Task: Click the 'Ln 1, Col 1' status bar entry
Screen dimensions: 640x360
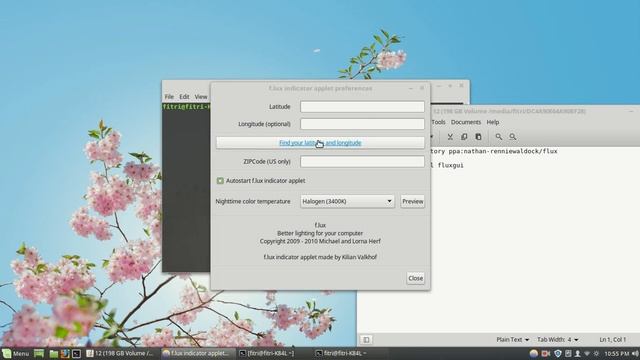Action: [x=612, y=340]
